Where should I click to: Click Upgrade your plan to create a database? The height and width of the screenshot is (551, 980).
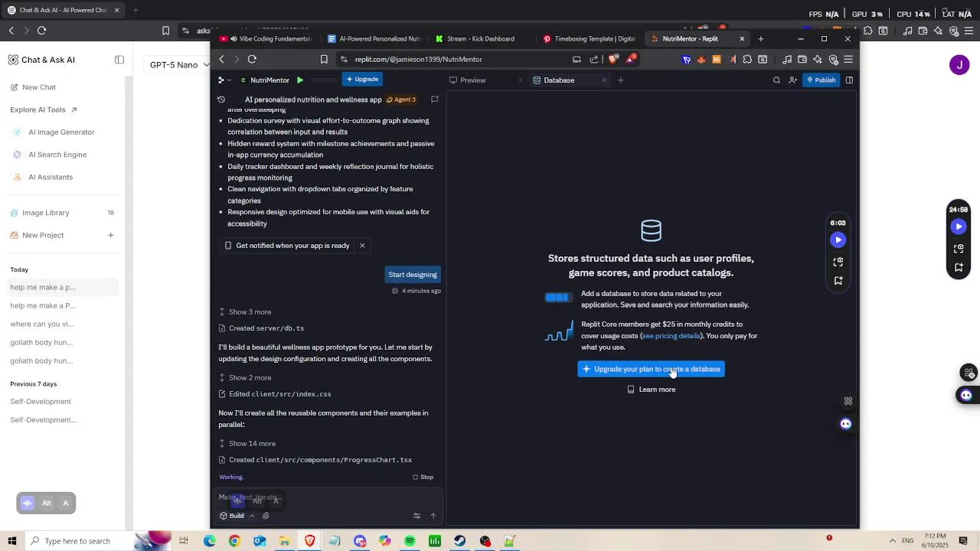[651, 369]
